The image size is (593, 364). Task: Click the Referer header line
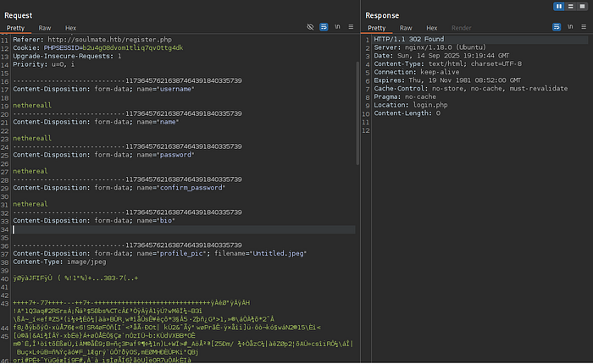click(92, 40)
